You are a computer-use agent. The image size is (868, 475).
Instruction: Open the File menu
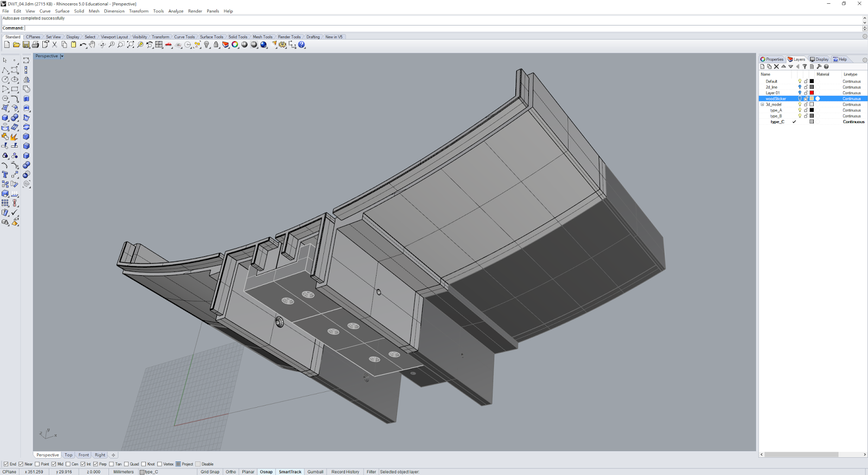pyautogui.click(x=5, y=11)
